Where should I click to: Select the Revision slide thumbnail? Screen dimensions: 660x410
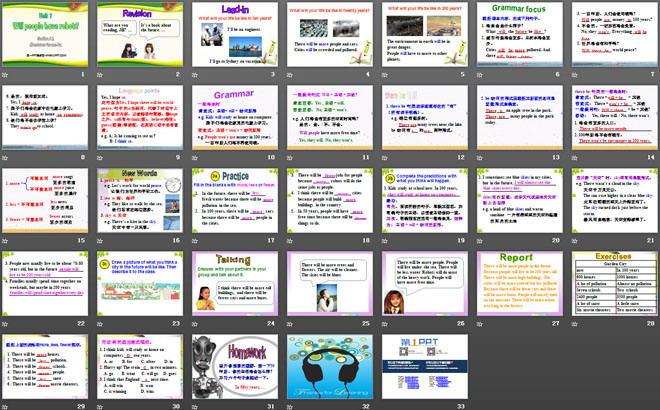tap(140, 35)
